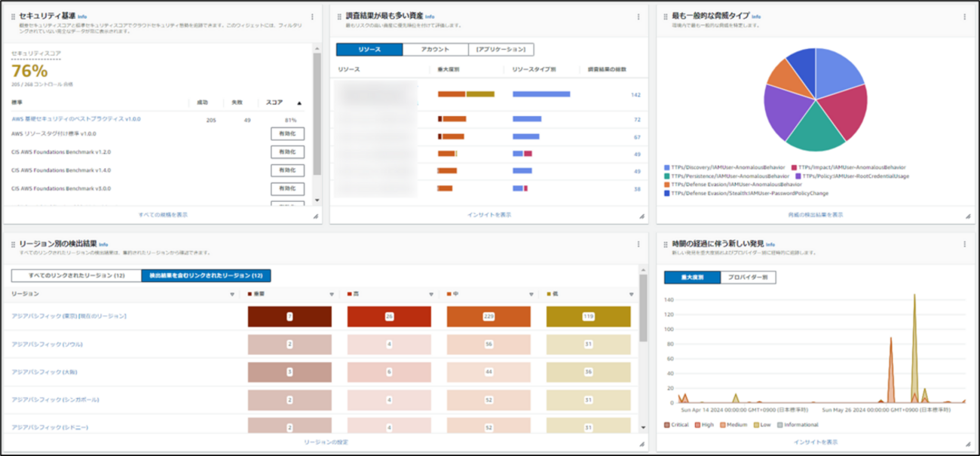Image resolution: width=980 pixels, height=456 pixels.
Task: Open the ⋮ menu on 最も一般的な脅威タイプ widget
Action: (x=964, y=17)
